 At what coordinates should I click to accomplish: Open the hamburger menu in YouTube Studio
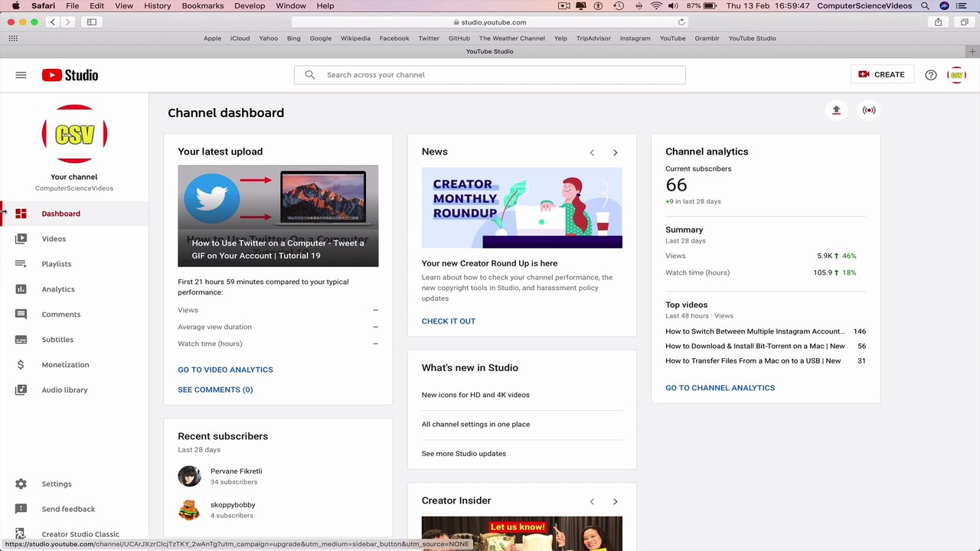(21, 75)
